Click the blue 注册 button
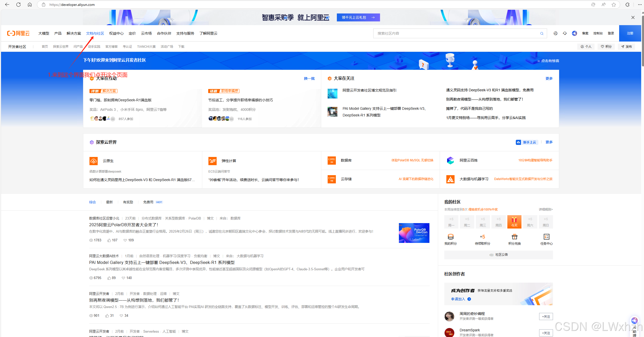Image resolution: width=644 pixels, height=337 pixels. click(x=630, y=33)
